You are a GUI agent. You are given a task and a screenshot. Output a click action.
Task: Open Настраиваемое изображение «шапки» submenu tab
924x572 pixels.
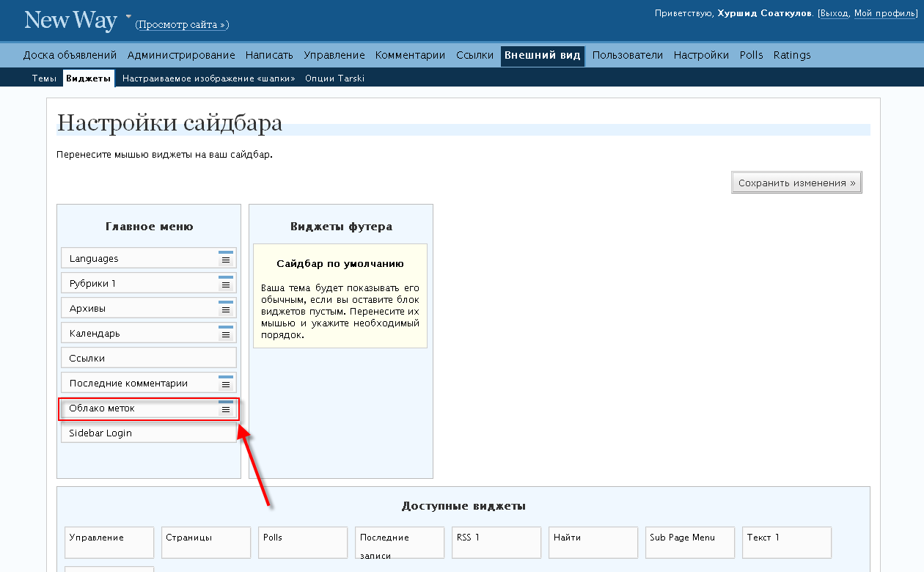click(x=209, y=78)
